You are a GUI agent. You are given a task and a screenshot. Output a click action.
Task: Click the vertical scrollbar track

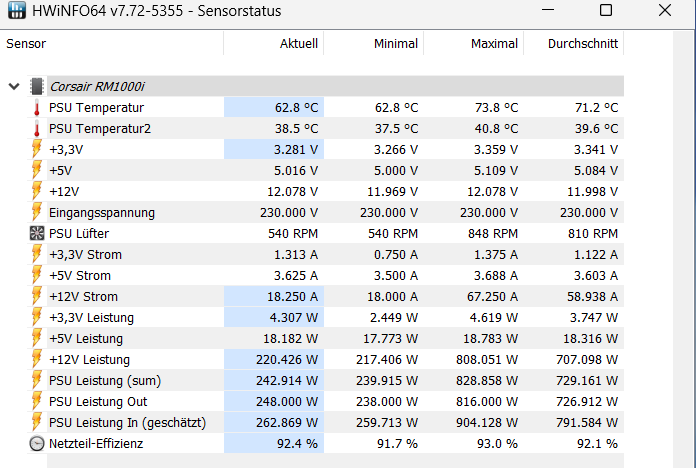(x=684, y=249)
